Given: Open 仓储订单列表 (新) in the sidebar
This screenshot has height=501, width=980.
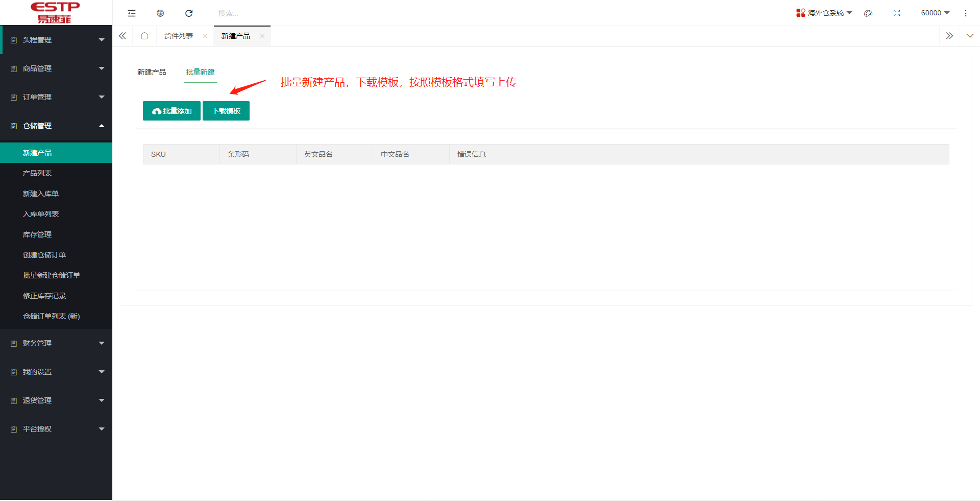Looking at the screenshot, I should click(56, 316).
